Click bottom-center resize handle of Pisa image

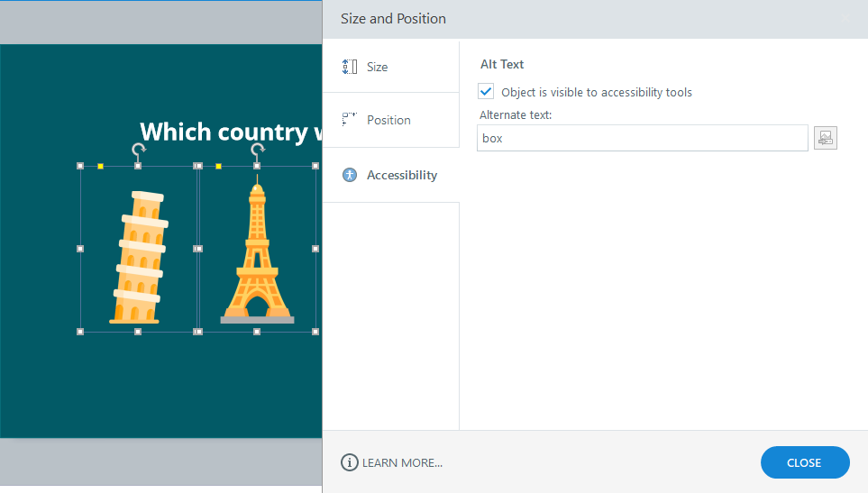138,332
